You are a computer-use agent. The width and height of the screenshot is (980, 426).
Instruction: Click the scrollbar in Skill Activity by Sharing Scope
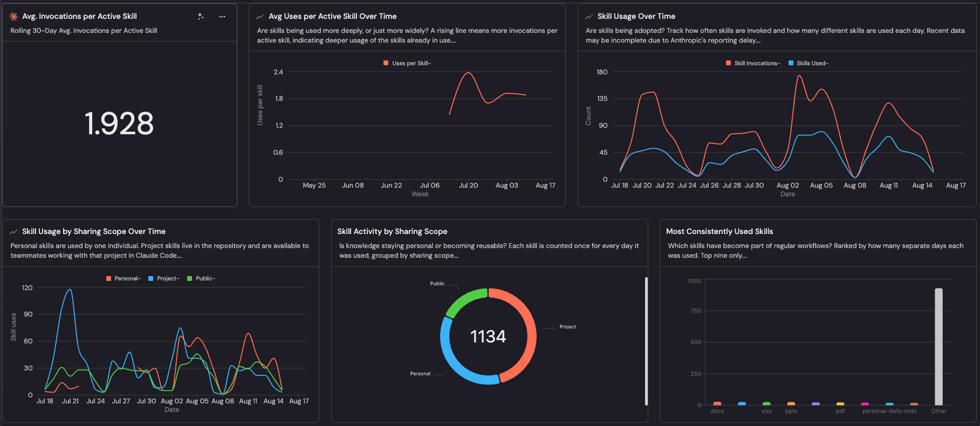coord(646,341)
